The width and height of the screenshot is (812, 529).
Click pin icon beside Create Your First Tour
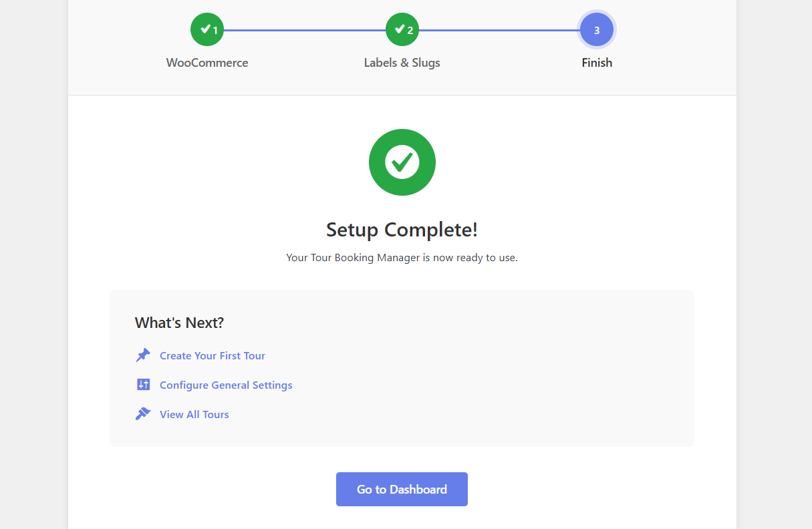[x=143, y=355]
